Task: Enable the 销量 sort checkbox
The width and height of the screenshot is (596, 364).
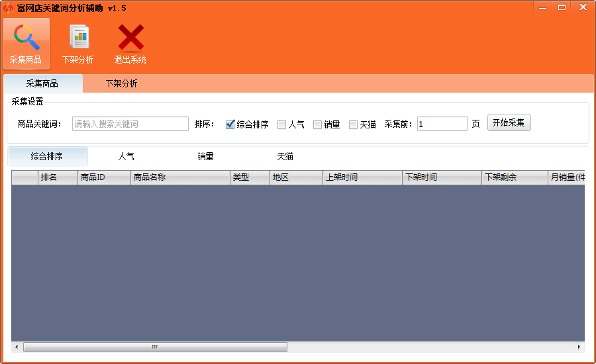Action: click(x=317, y=124)
